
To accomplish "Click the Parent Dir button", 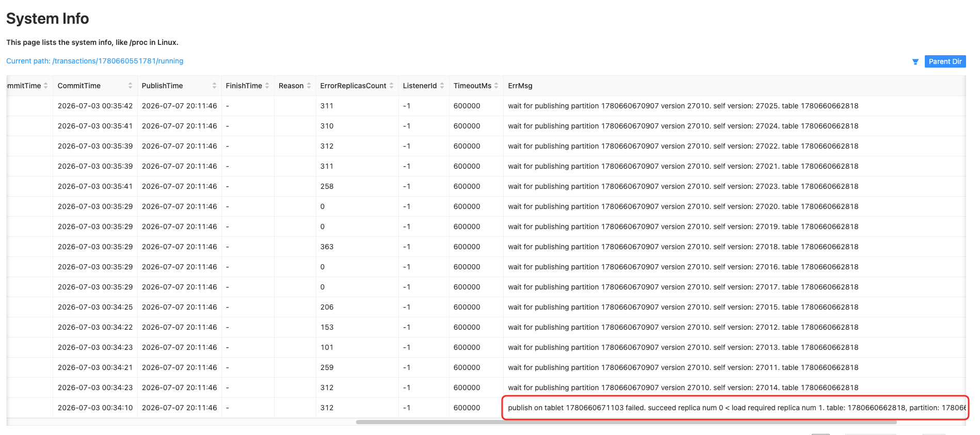I will pos(945,61).
